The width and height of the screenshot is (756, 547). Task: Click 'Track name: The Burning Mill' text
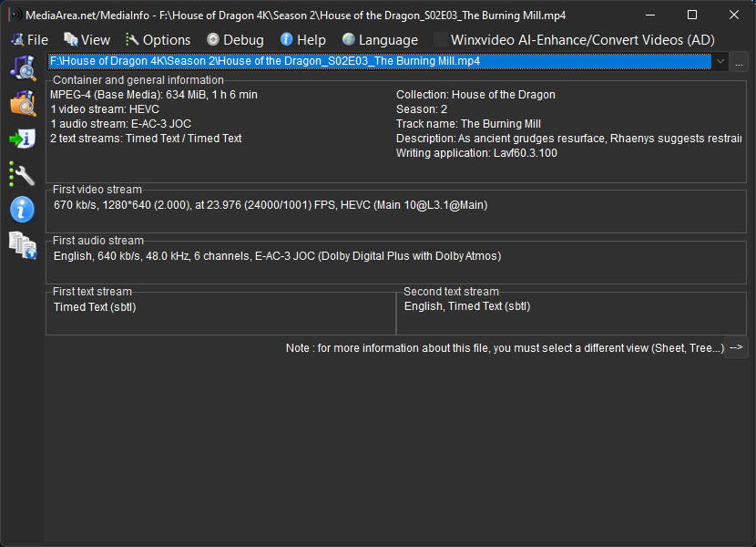click(x=468, y=124)
